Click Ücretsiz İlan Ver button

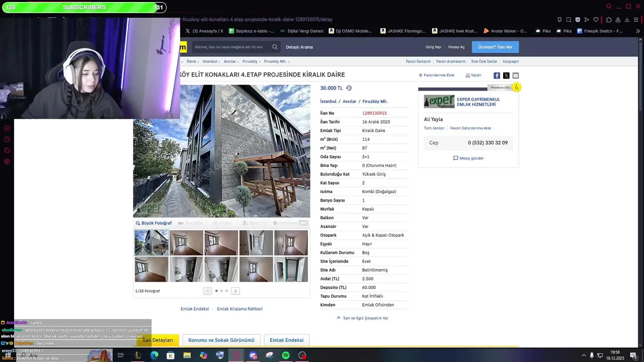tap(495, 47)
